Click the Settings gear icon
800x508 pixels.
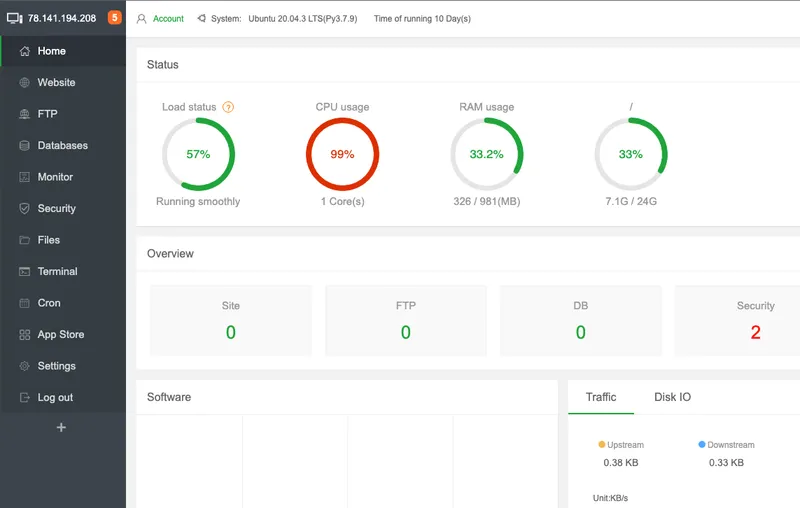(25, 366)
